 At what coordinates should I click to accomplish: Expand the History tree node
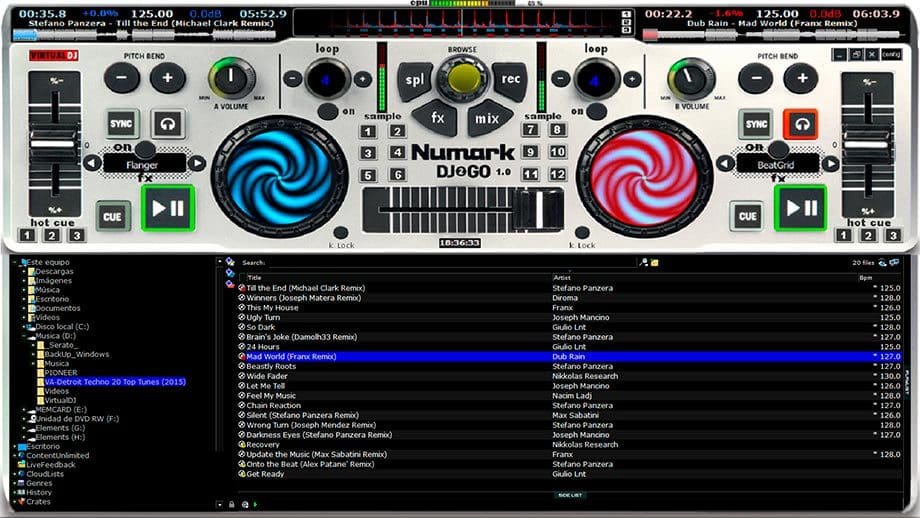tap(15, 493)
